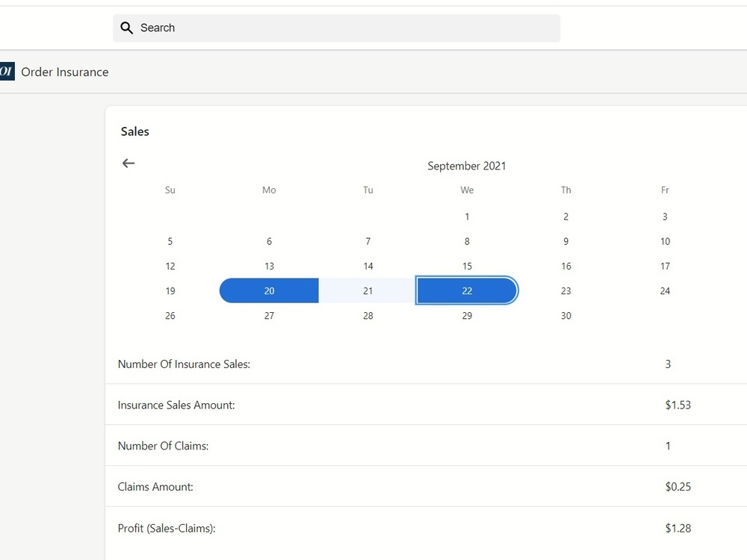Choose date 15 in the calendar
The image size is (747, 560).
[x=467, y=267]
